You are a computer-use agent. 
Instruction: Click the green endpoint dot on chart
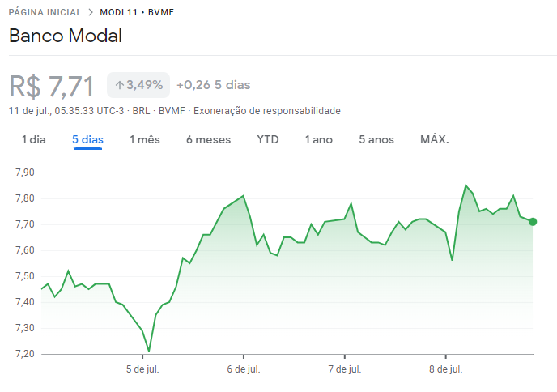pyautogui.click(x=533, y=222)
